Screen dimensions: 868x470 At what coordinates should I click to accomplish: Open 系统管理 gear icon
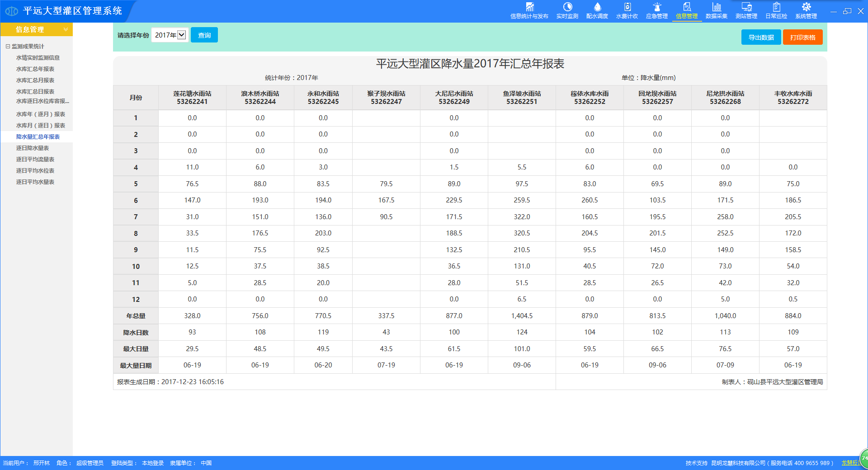coord(806,7)
